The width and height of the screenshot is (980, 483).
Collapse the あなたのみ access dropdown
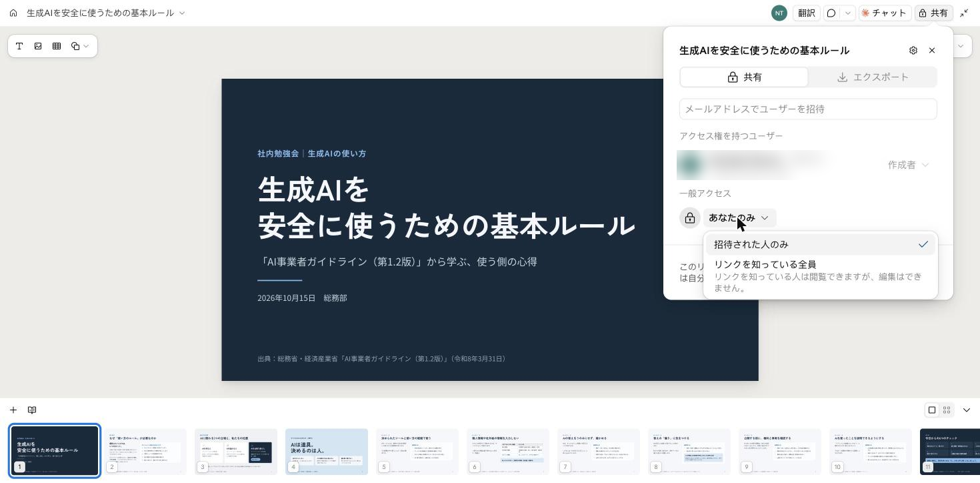pos(739,217)
